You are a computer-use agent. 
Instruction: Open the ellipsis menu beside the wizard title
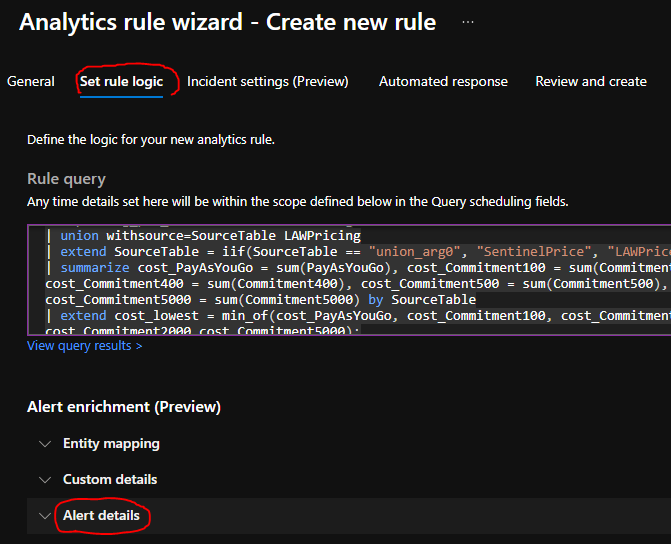pyautogui.click(x=468, y=22)
